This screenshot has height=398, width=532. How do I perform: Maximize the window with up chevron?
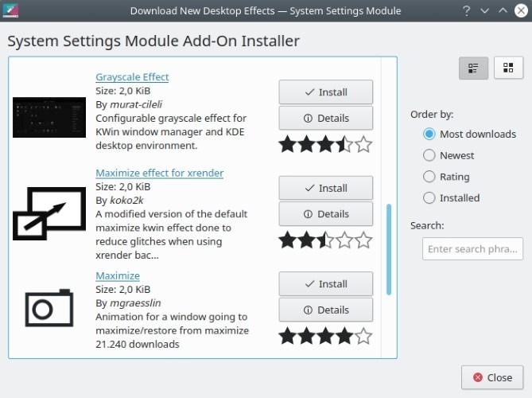point(503,11)
